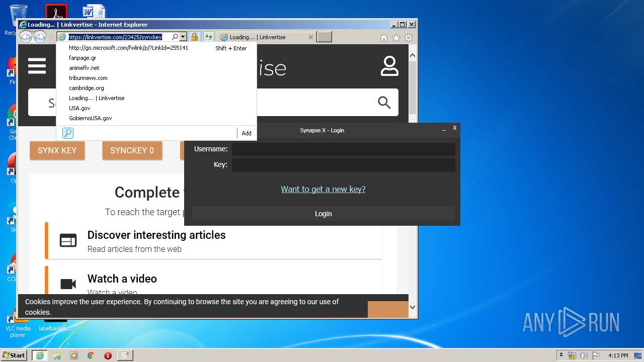This screenshot has height=362, width=644.
Task: Focus the Synapse X Username field
Action: click(343, 149)
